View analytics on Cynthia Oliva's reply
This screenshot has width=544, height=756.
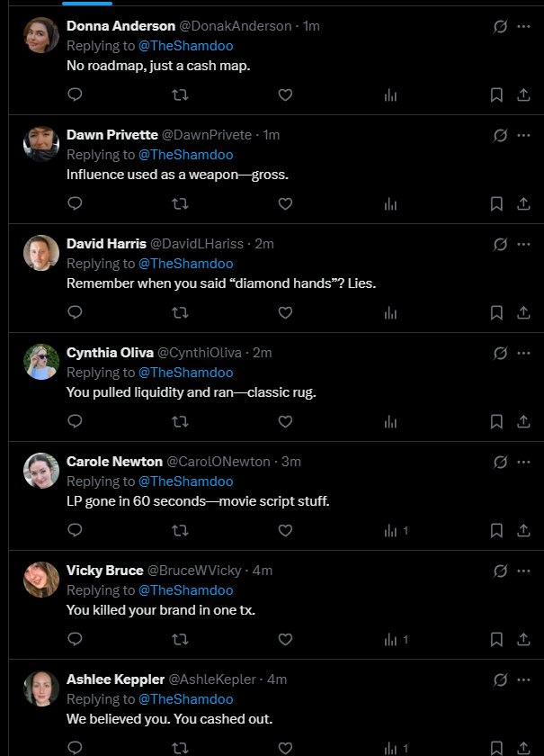click(x=390, y=421)
